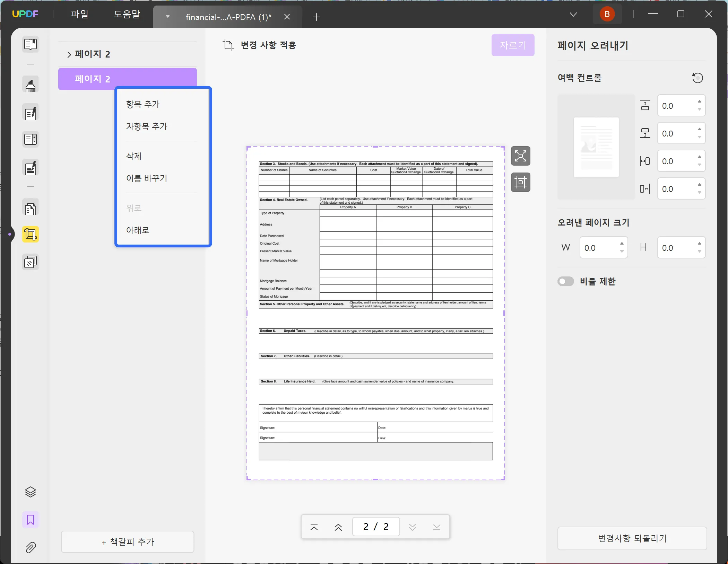Go to the last page arrow
This screenshot has height=564, width=728.
click(437, 527)
